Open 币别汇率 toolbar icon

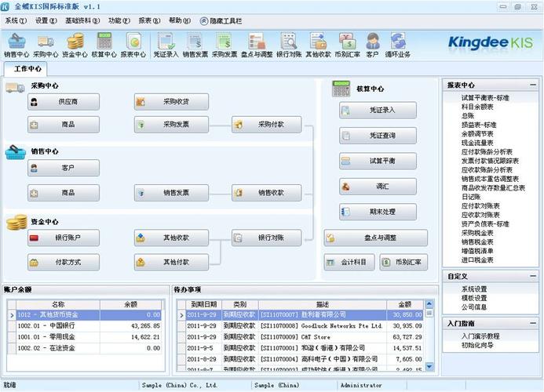pos(347,45)
